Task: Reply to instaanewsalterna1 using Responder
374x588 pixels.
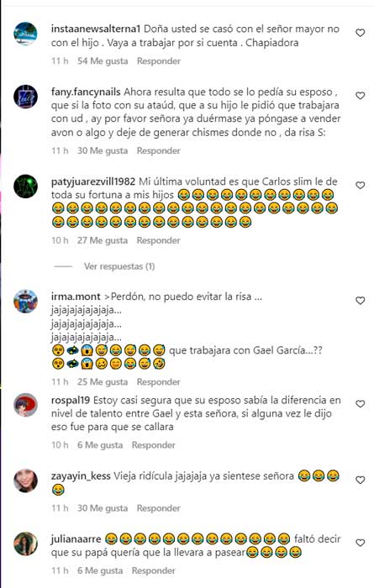Action: click(158, 60)
